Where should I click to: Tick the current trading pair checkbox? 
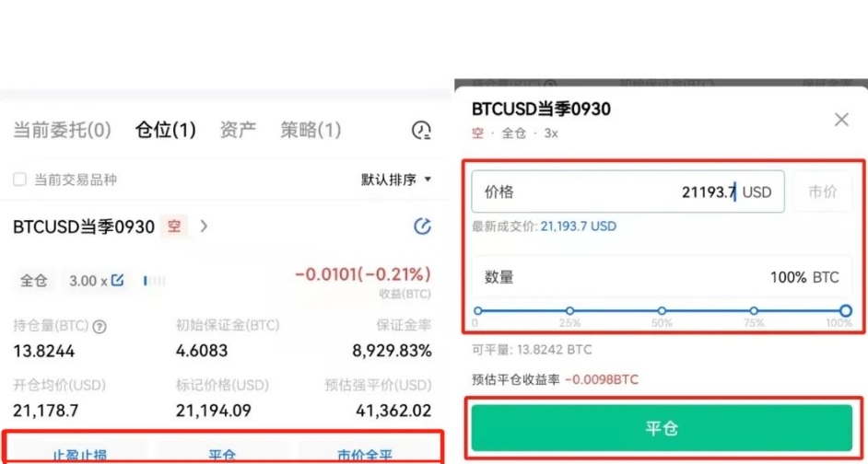[19, 180]
